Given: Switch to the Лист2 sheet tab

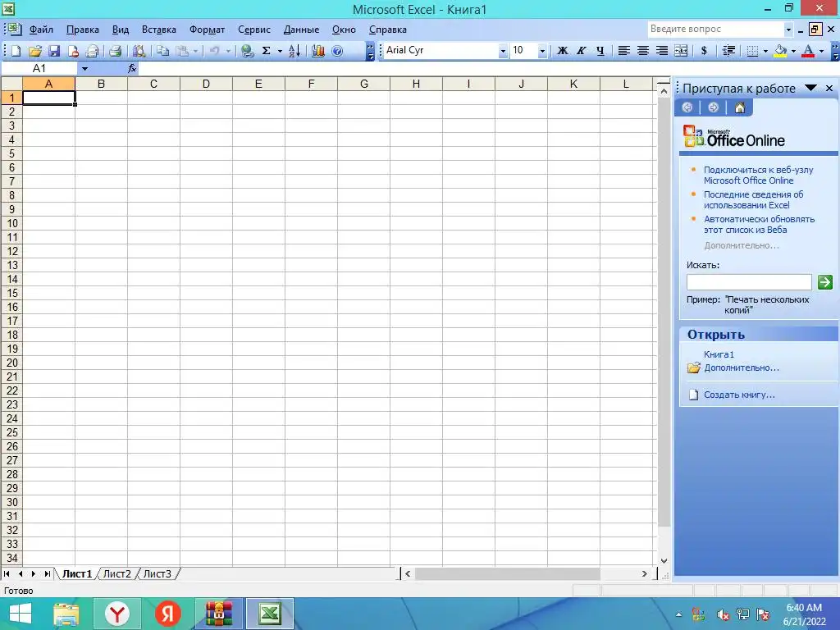Looking at the screenshot, I should pos(116,573).
